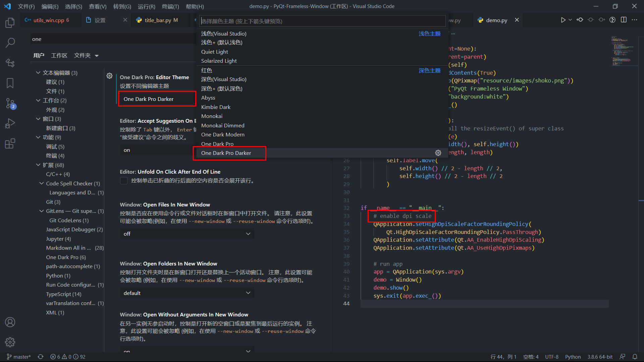This screenshot has width=644, height=362.
Task: Open the Manage gear in activity bar
Action: click(x=10, y=342)
